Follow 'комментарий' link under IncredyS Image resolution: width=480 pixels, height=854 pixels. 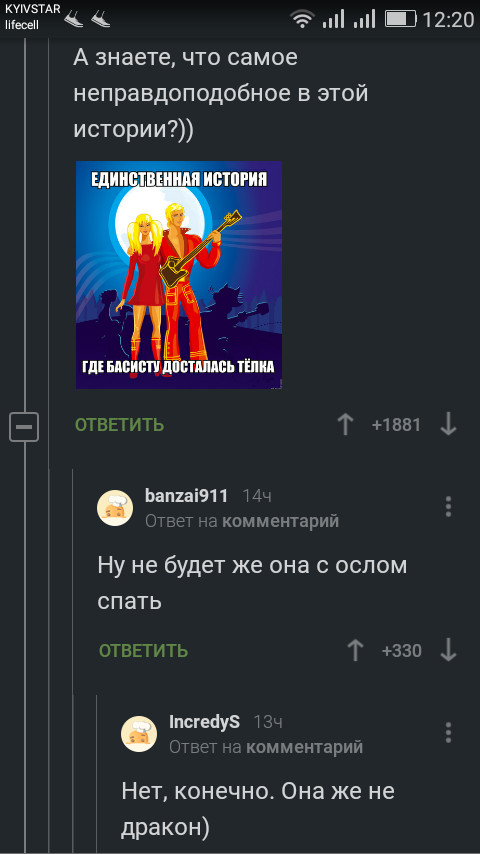pos(305,747)
